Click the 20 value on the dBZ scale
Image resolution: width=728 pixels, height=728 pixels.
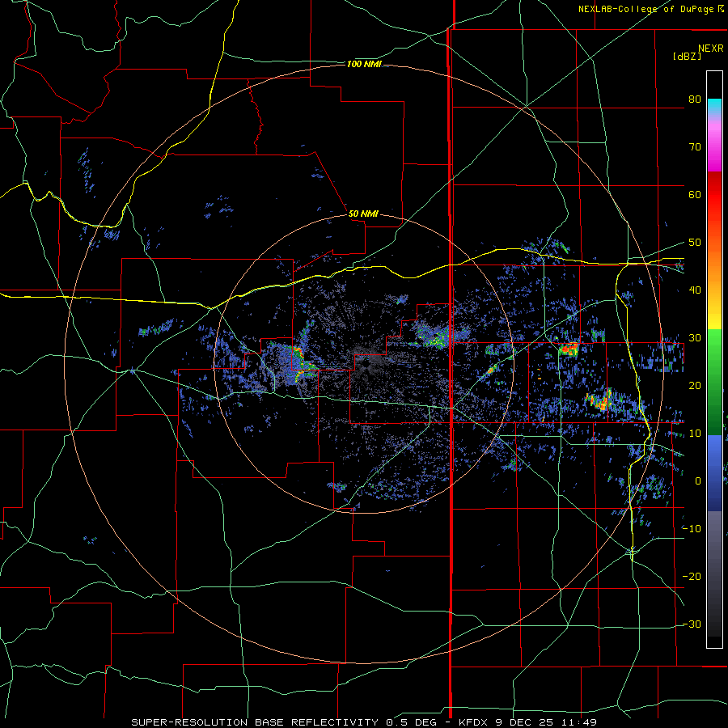click(695, 385)
